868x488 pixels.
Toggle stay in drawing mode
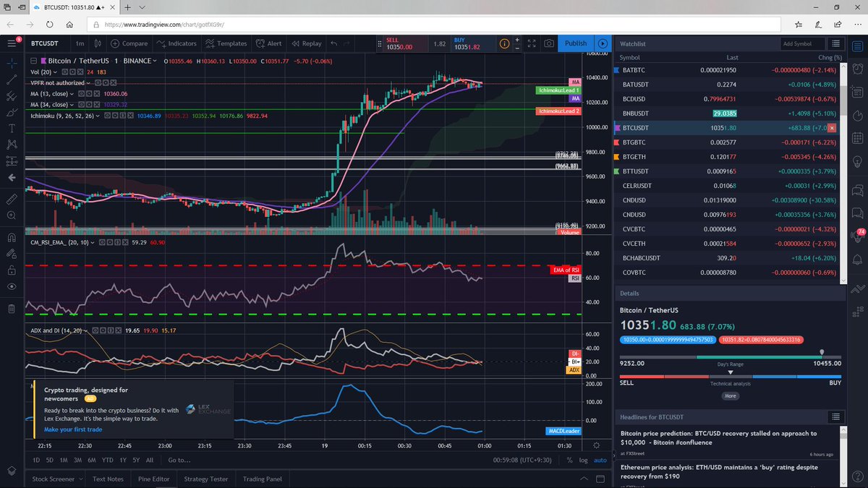point(12,253)
